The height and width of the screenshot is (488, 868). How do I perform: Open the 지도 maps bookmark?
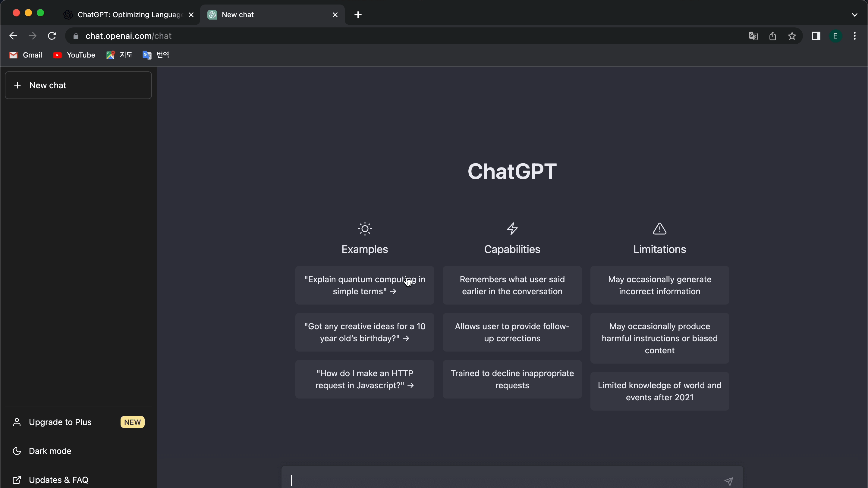[119, 55]
